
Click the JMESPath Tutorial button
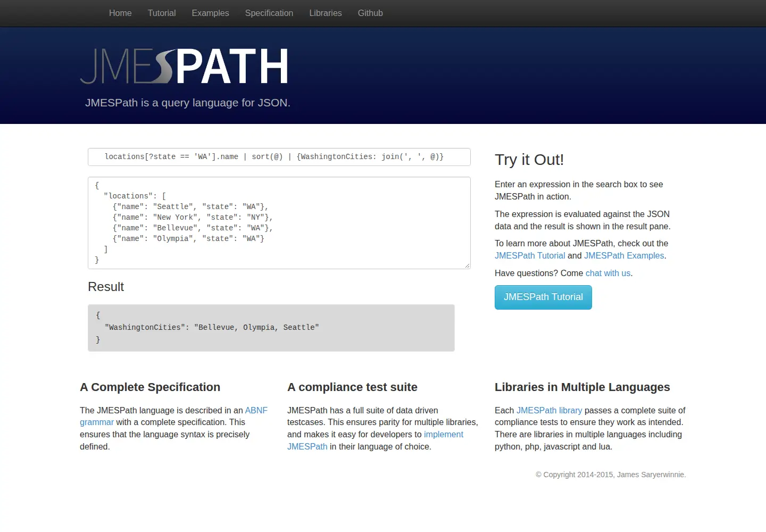(543, 297)
